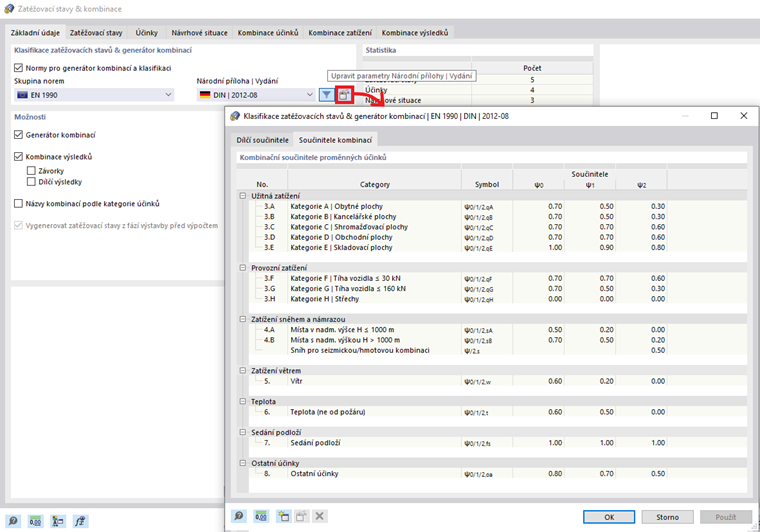The height and width of the screenshot is (532, 760).
Task: Click the search help icon in main window
Action: click(13, 521)
